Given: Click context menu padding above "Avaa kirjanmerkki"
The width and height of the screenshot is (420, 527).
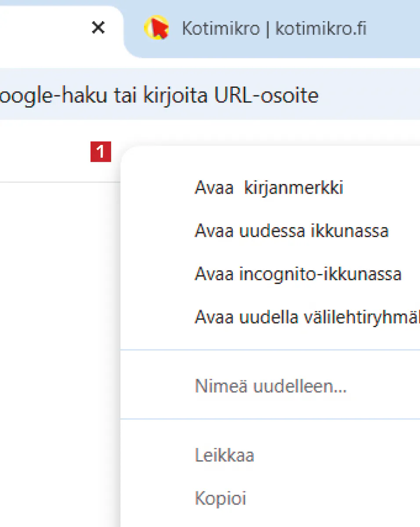Looking at the screenshot, I should (270, 162).
